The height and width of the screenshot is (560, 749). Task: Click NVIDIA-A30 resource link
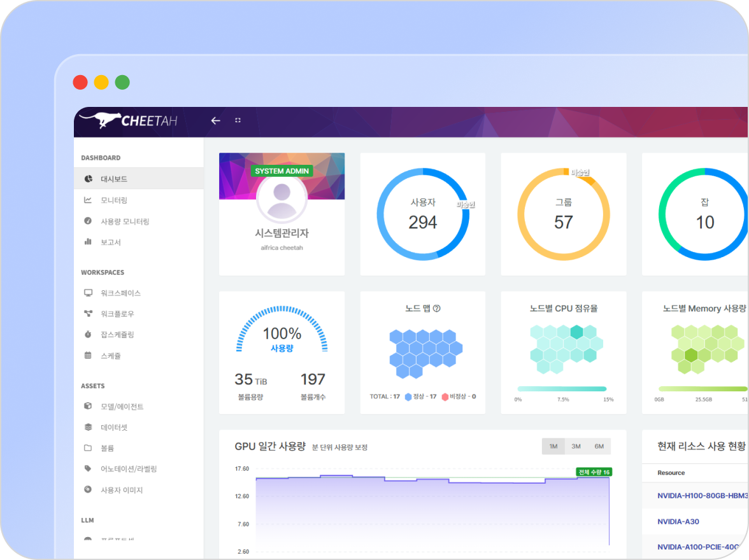678,522
